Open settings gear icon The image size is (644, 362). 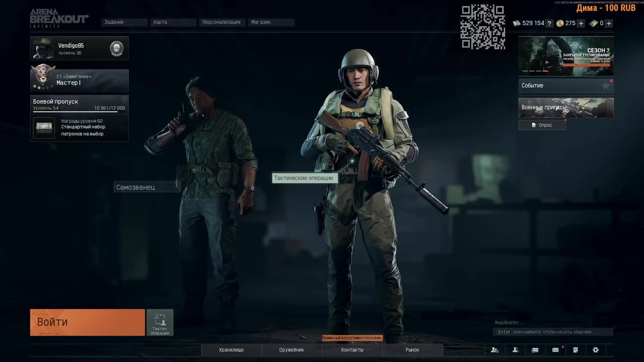pos(596,350)
